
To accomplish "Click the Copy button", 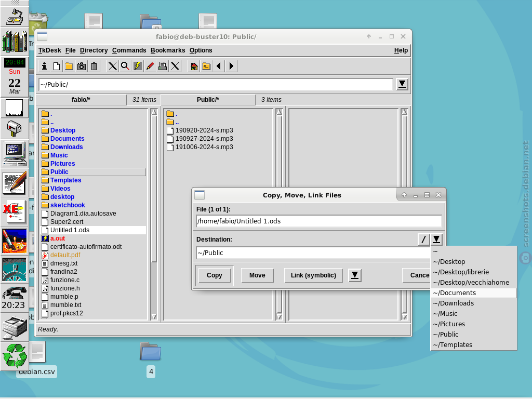I will point(215,275).
